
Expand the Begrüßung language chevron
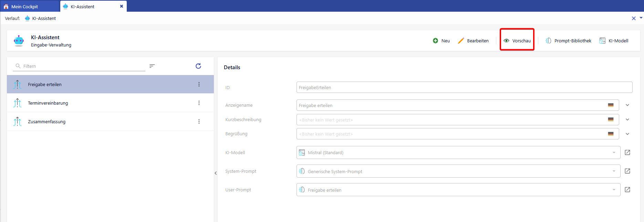click(x=627, y=134)
